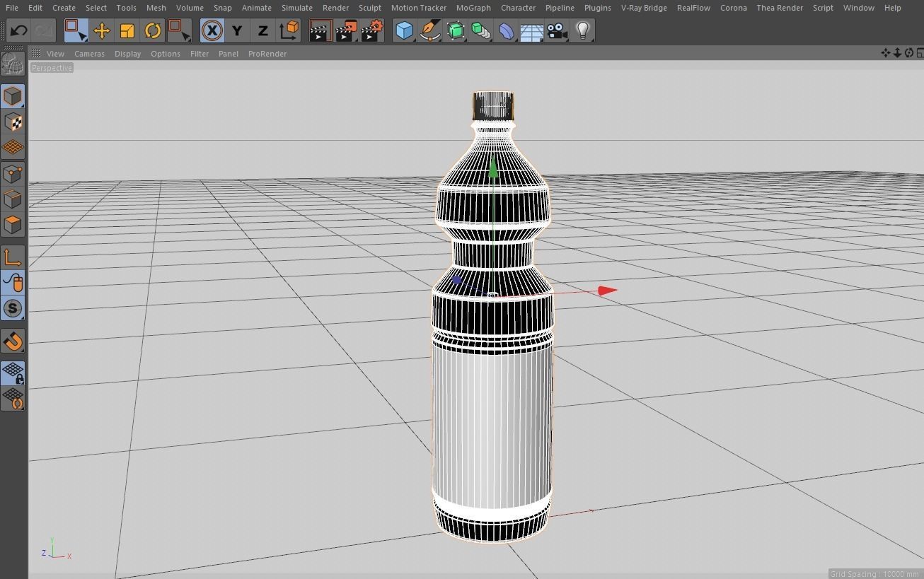Viewport: 924px width, 579px height.
Task: Open the Thea Render menu
Action: click(x=780, y=8)
